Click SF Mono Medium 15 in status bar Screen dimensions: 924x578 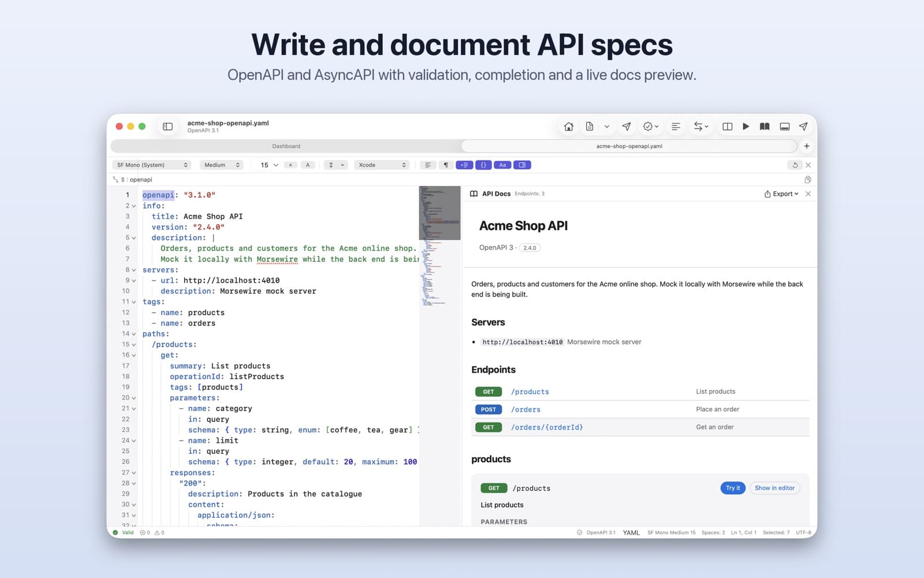tap(671, 533)
